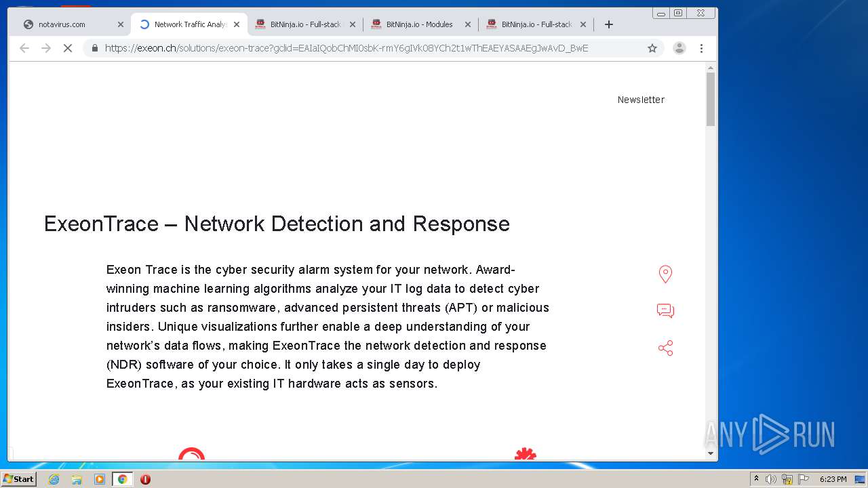Click the vertical scrollbar thumb

point(711,99)
